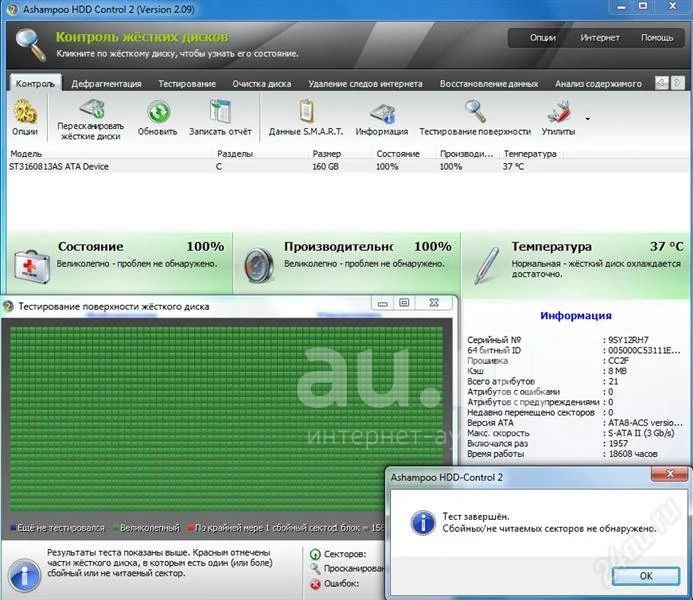Click the Кэш value 8 MB

617,371
